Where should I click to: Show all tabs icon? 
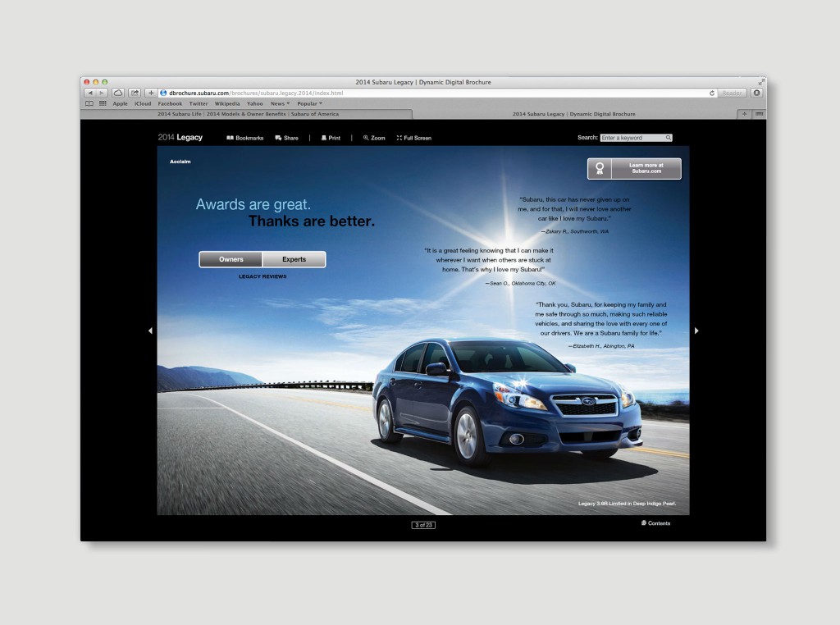[x=759, y=114]
